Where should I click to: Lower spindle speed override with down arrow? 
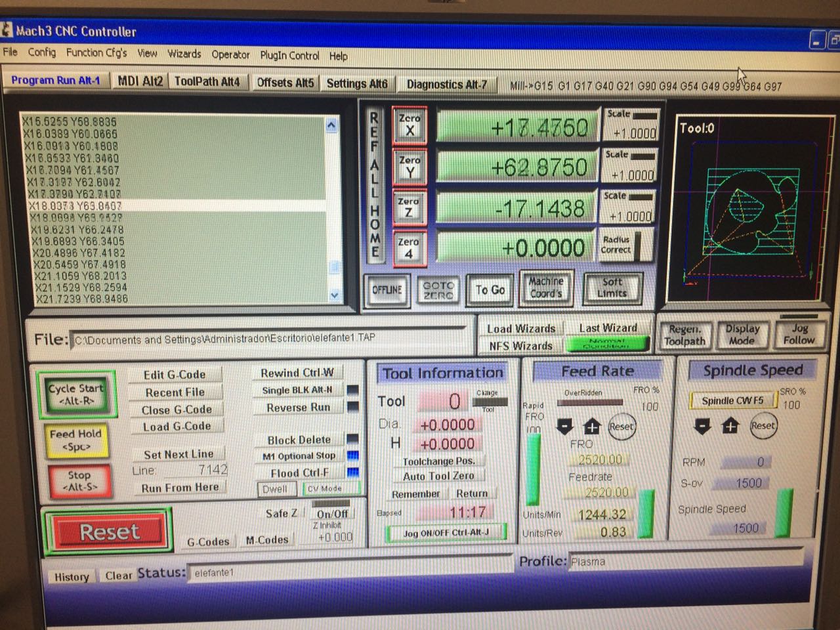pos(702,427)
